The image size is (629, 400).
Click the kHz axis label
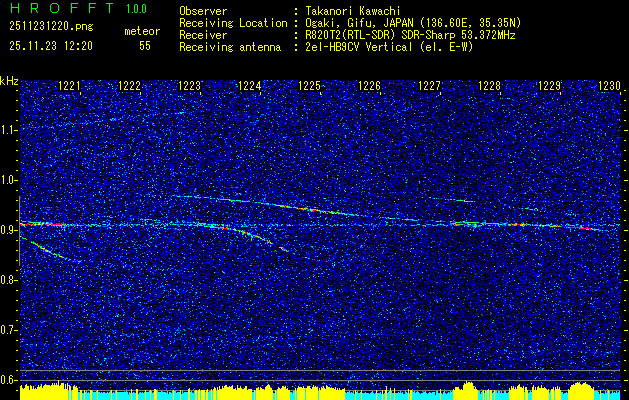9,81
